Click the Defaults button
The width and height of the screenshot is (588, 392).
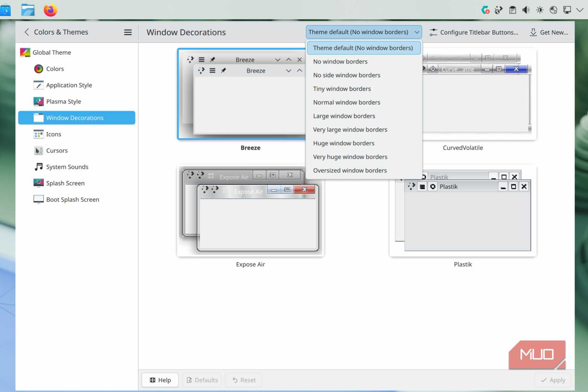click(x=202, y=380)
